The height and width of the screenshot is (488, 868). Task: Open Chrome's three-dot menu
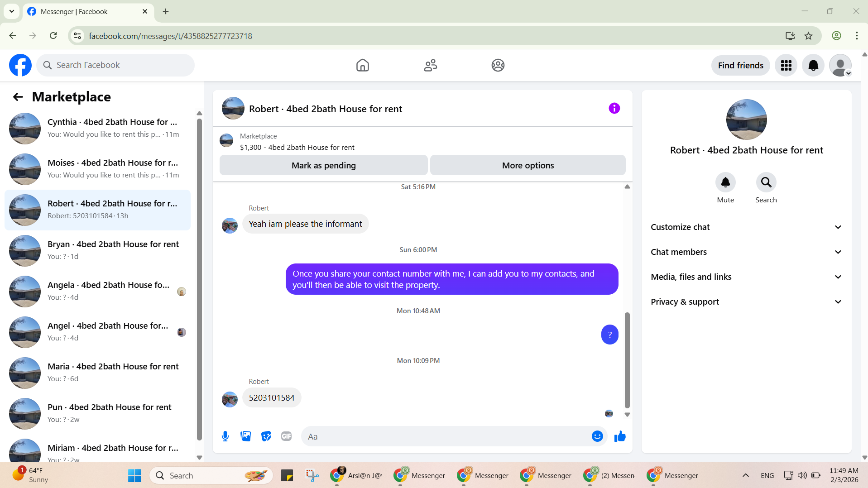click(x=857, y=36)
